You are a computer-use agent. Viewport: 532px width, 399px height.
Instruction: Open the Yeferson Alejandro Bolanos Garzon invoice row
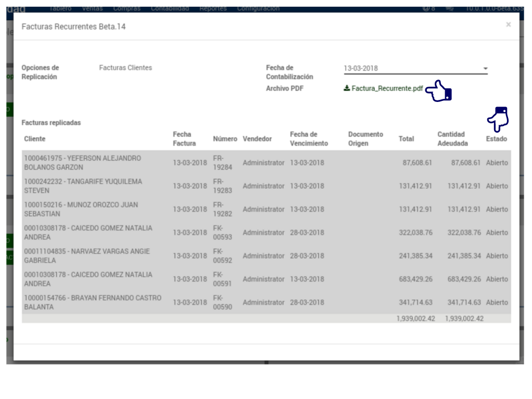82,163
